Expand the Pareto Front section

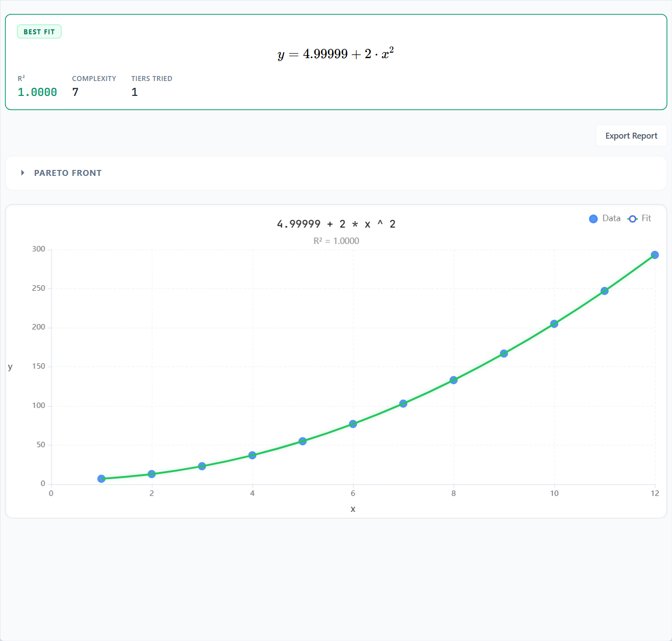(x=336, y=173)
